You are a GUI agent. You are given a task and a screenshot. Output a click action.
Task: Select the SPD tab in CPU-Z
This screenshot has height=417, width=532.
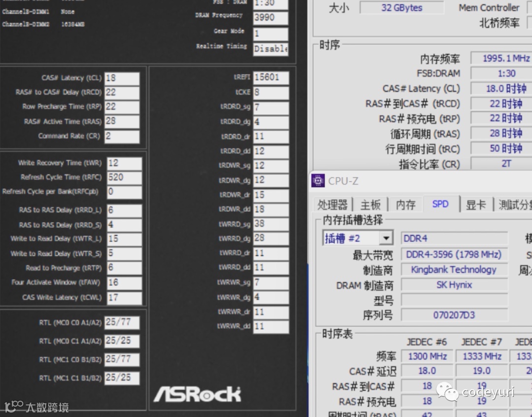440,204
